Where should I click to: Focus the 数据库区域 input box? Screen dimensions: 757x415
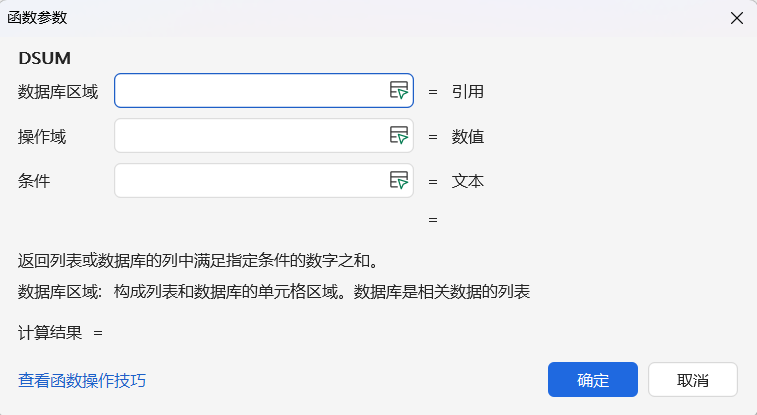(250, 90)
